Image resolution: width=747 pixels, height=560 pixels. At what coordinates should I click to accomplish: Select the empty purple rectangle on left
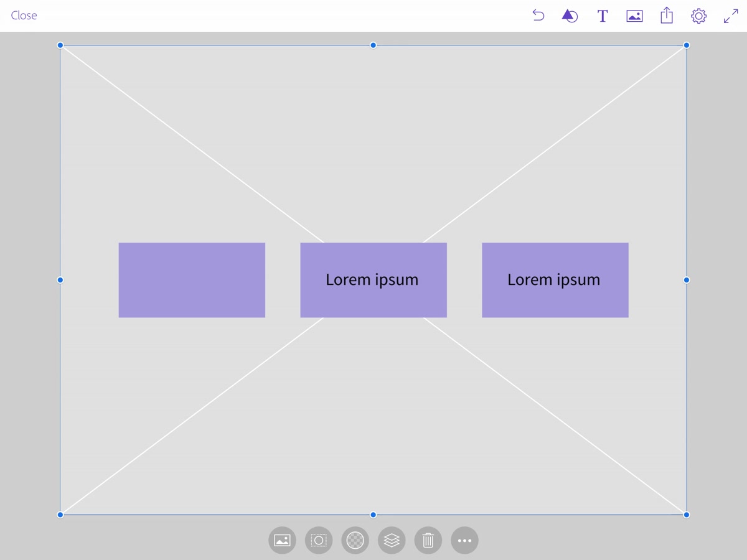[192, 280]
